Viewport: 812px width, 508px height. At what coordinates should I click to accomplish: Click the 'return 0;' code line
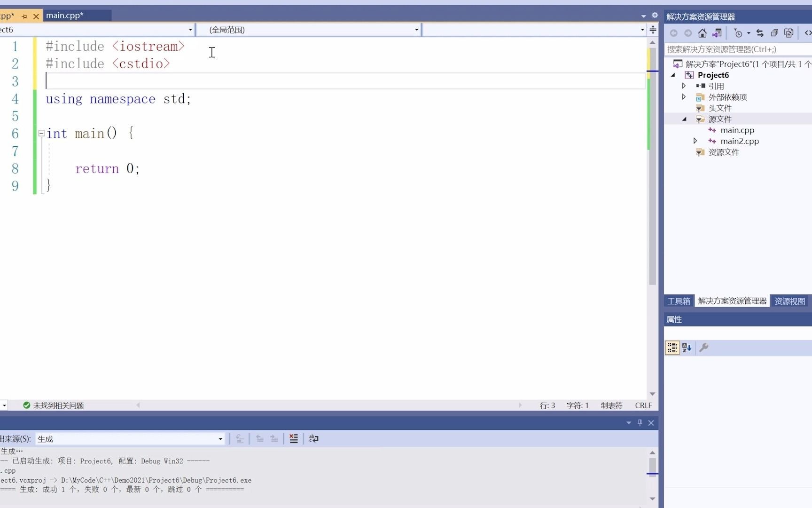pos(107,168)
